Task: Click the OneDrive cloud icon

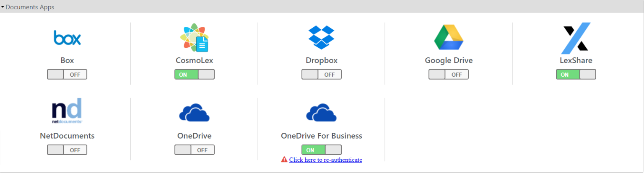Action: pos(194,112)
